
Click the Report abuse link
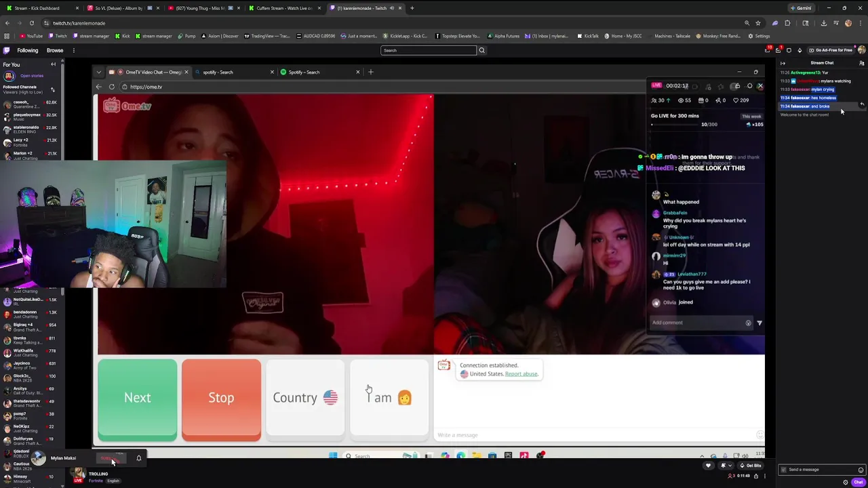coord(521,374)
